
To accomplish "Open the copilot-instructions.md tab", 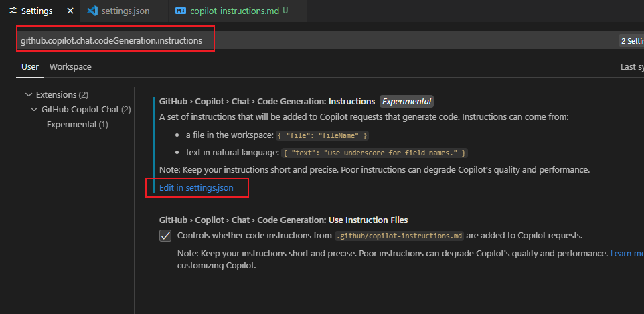I will (x=238, y=11).
